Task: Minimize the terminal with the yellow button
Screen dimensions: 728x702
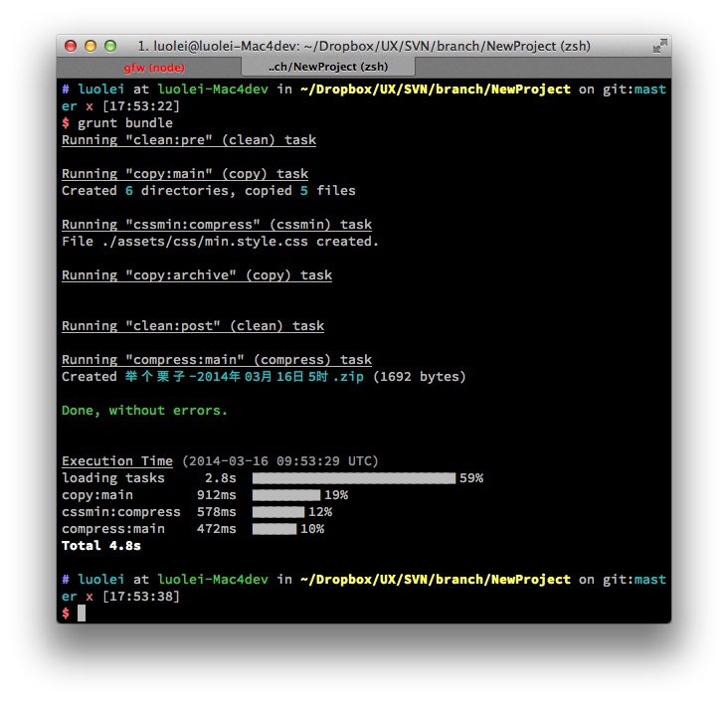Action: coord(91,46)
